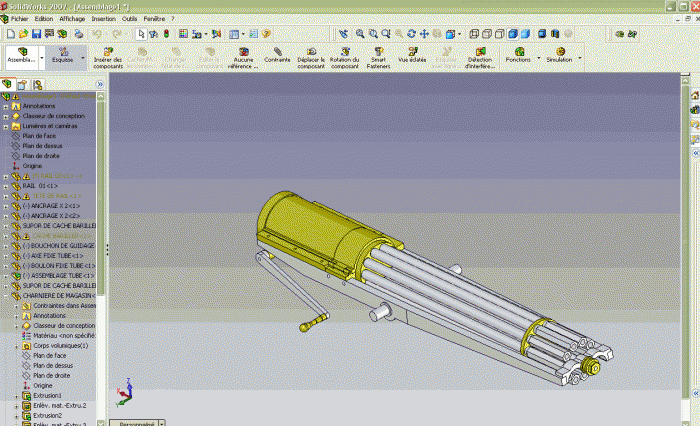The image size is (700, 426).
Task: Click the panel expand double-chevron button
Action: coord(100,84)
